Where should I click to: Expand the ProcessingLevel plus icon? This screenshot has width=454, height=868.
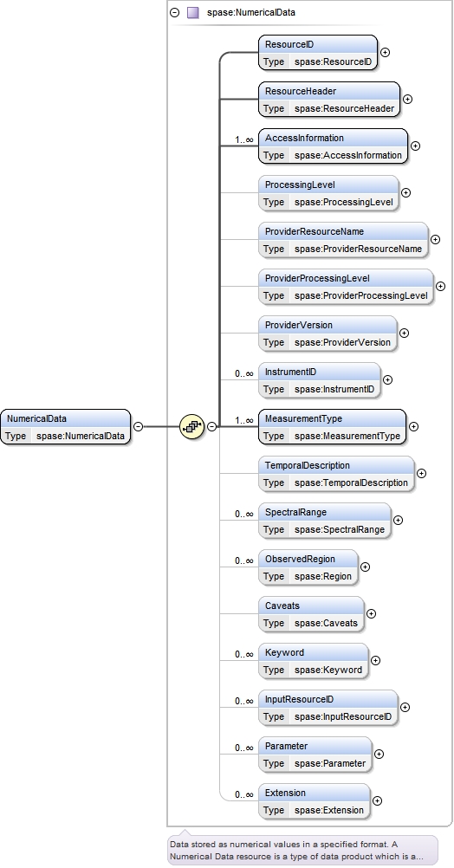[x=405, y=192]
